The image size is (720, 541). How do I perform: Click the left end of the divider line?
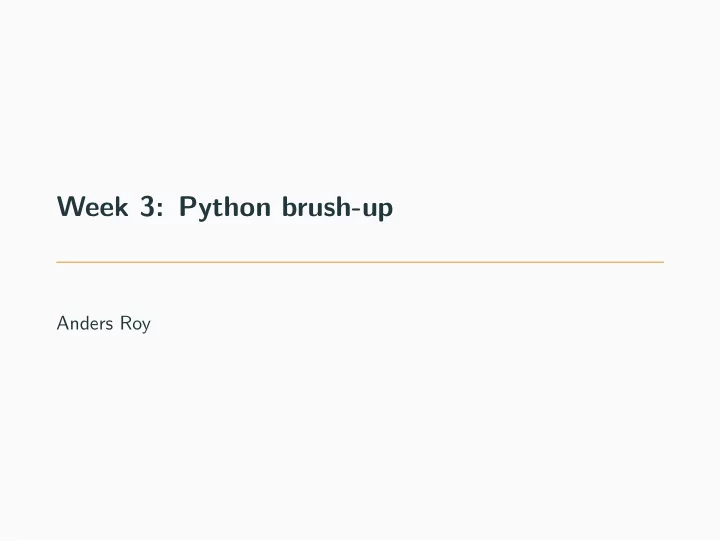pos(58,262)
